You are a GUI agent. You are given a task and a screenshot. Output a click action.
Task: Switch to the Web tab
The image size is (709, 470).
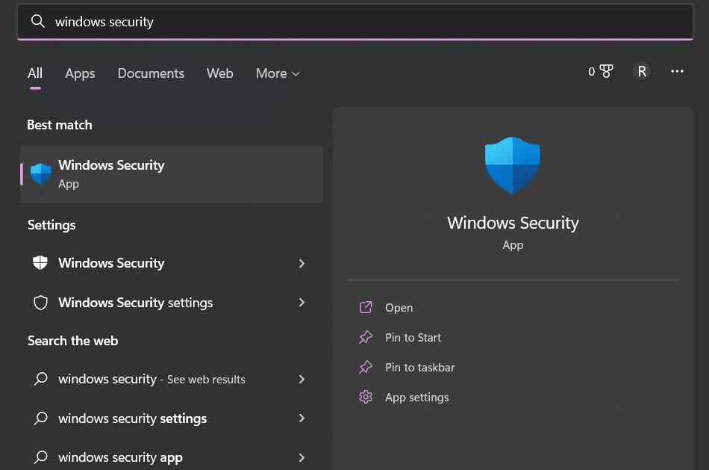pyautogui.click(x=220, y=73)
